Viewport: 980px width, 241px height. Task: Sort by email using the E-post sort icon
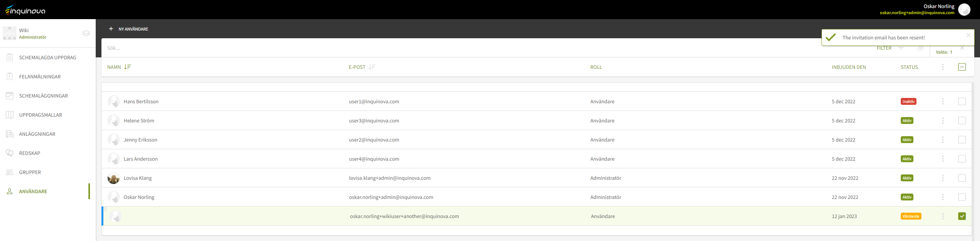pyautogui.click(x=372, y=67)
